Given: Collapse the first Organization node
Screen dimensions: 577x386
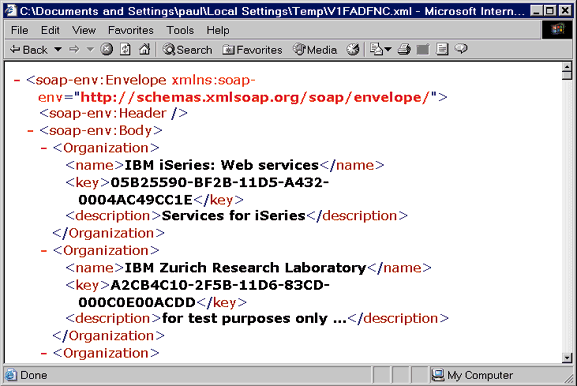Looking at the screenshot, I should click(x=44, y=148).
